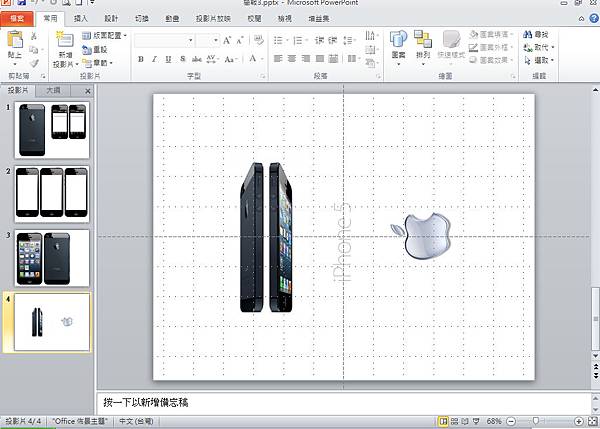Click the notes field 按一下以新增備忘稿
Image resolution: width=600 pixels, height=429 pixels.
(344, 403)
